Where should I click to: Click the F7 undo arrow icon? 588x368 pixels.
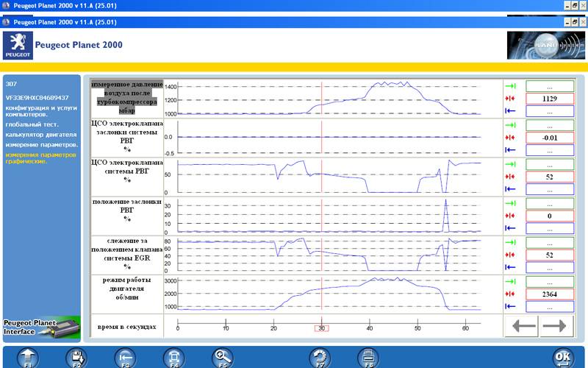320,357
